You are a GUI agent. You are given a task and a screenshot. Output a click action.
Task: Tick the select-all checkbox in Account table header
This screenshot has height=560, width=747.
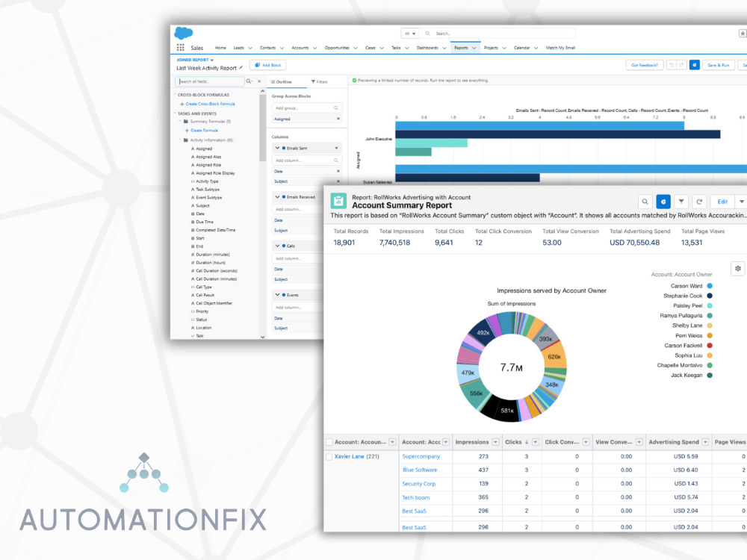329,442
